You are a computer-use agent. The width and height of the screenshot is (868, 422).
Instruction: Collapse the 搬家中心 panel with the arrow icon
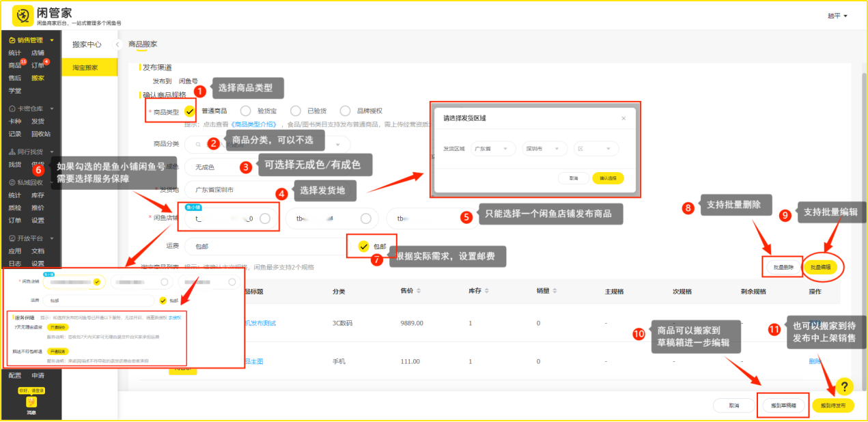[117, 44]
